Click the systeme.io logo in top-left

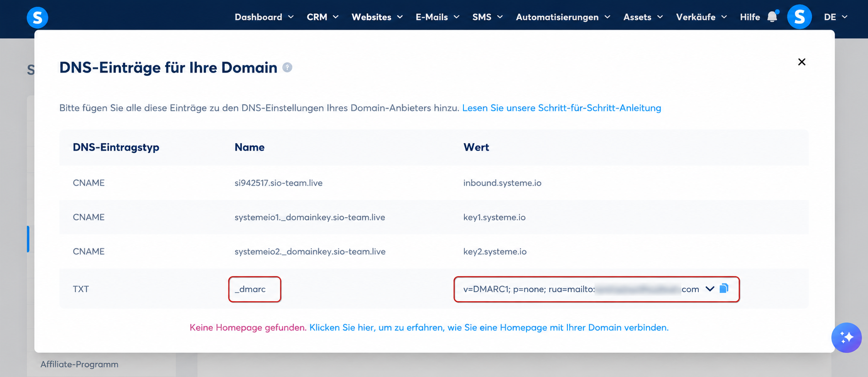click(37, 17)
